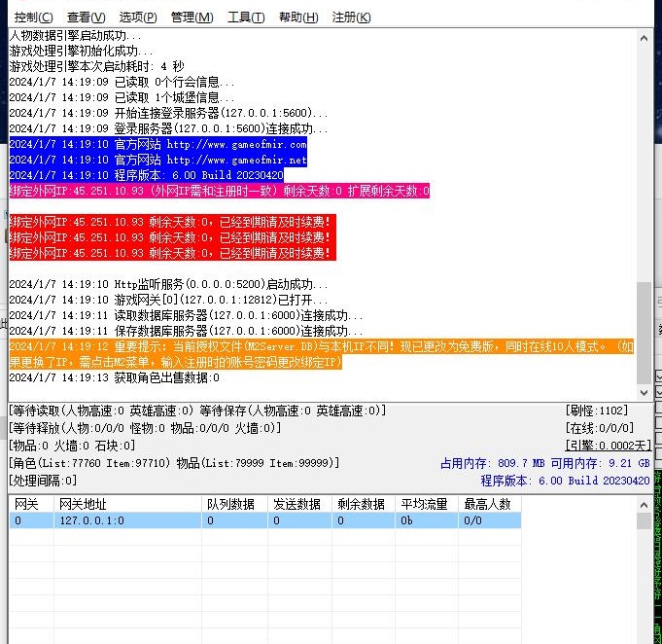This screenshot has height=644, width=662.
Task: Open the 注册(K) menu
Action: click(x=351, y=18)
